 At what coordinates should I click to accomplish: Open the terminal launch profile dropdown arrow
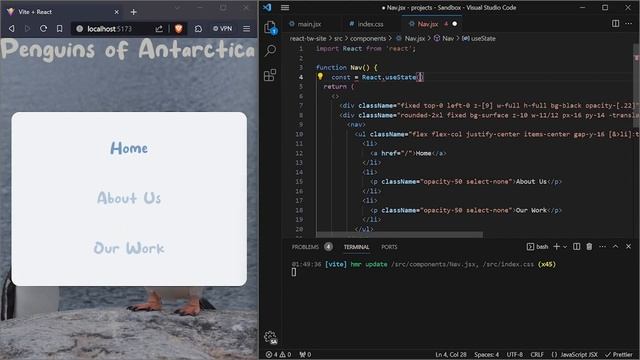(x=565, y=247)
